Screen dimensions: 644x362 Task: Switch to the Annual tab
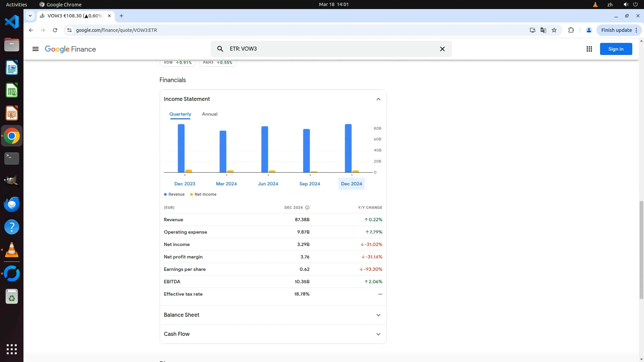[210, 114]
